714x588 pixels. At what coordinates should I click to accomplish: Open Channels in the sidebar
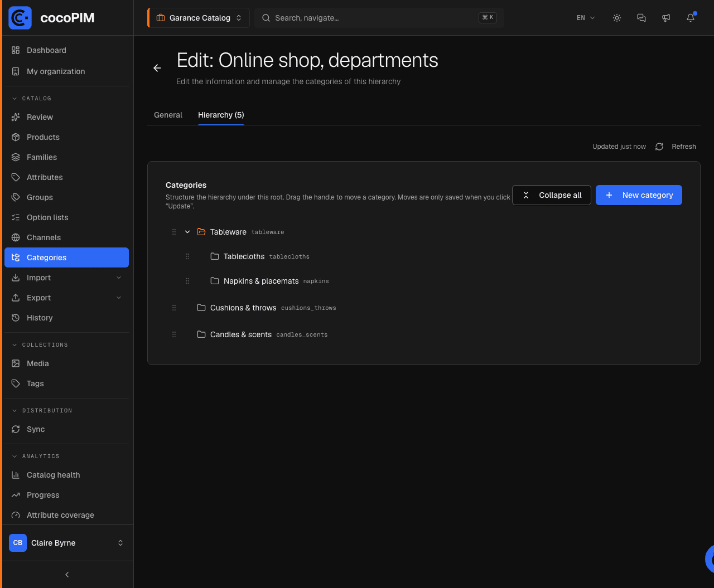click(67, 237)
